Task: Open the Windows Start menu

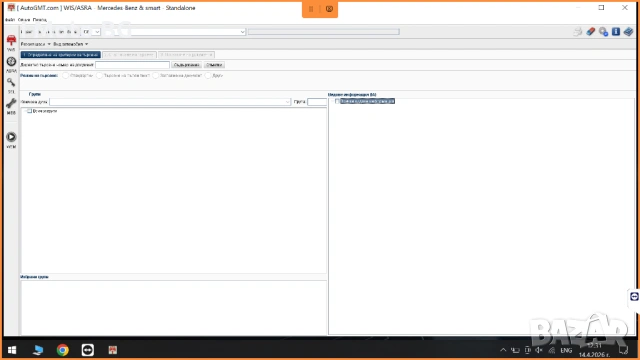Action: pyautogui.click(x=12, y=350)
